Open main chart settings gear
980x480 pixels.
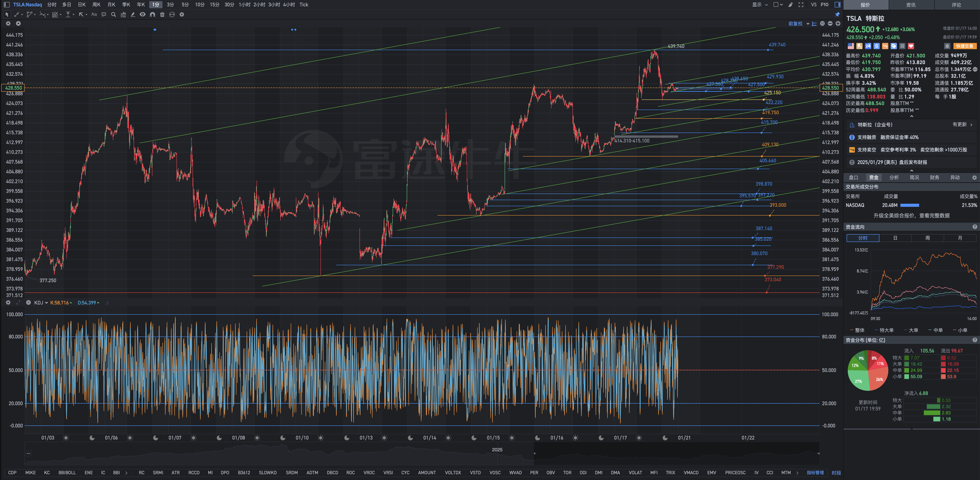(8, 24)
